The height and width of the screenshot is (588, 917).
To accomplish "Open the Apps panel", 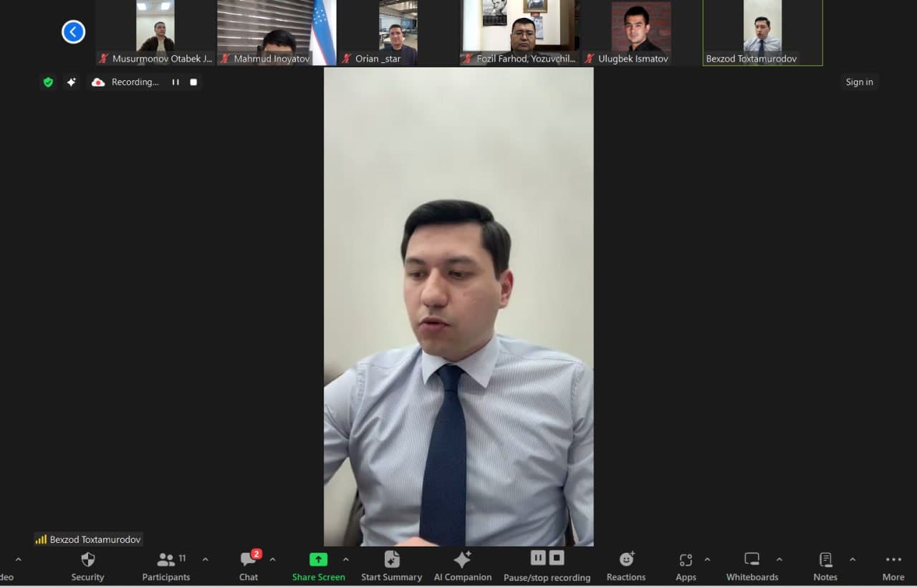I will coord(686,565).
